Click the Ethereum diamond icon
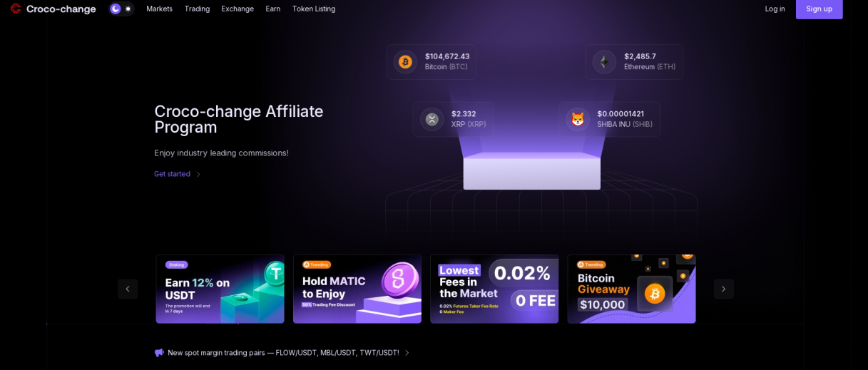The height and width of the screenshot is (370, 868). (604, 62)
